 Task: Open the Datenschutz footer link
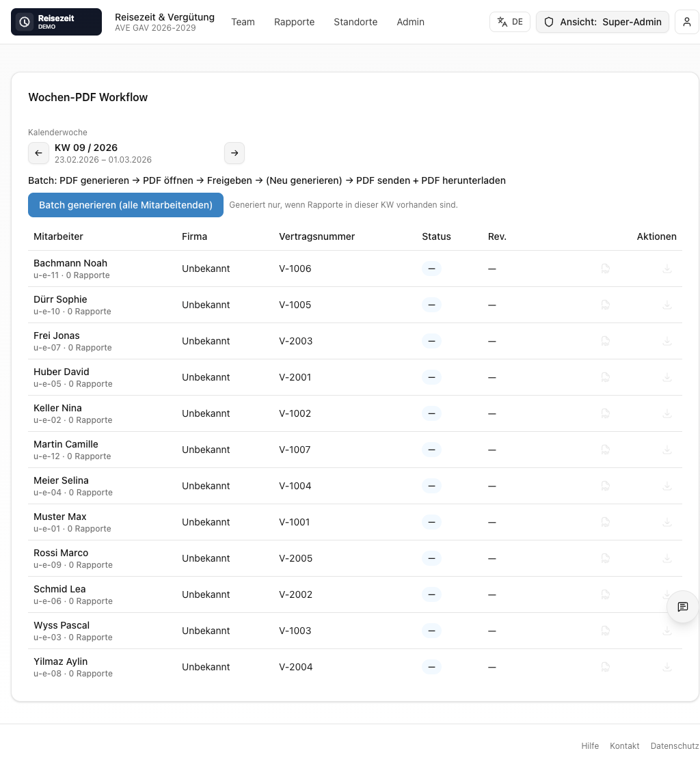(675, 745)
